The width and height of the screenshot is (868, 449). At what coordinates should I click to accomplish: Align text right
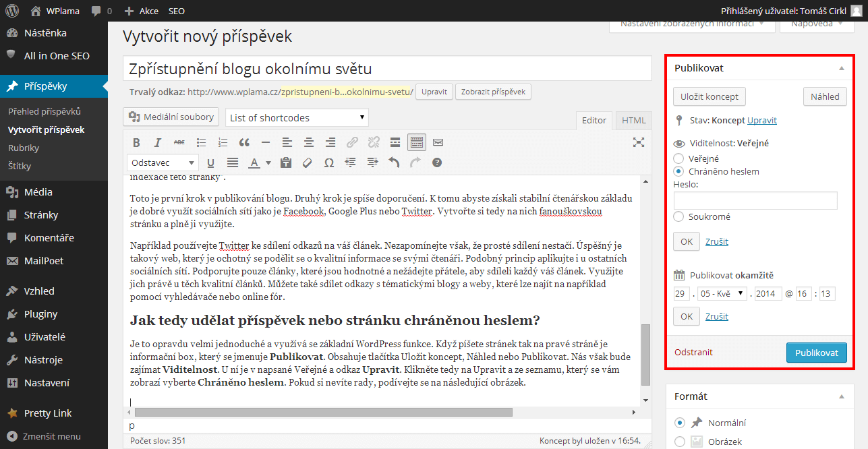(x=330, y=142)
